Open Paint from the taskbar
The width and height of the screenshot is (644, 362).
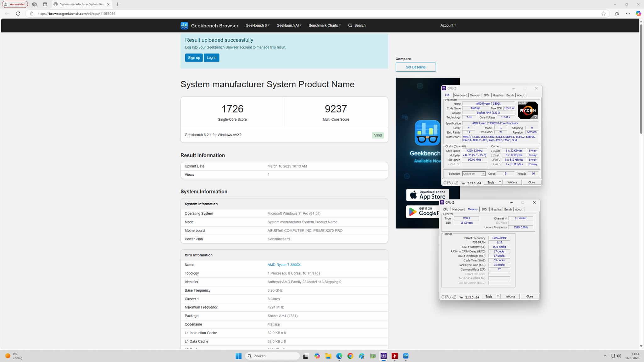[362, 356]
